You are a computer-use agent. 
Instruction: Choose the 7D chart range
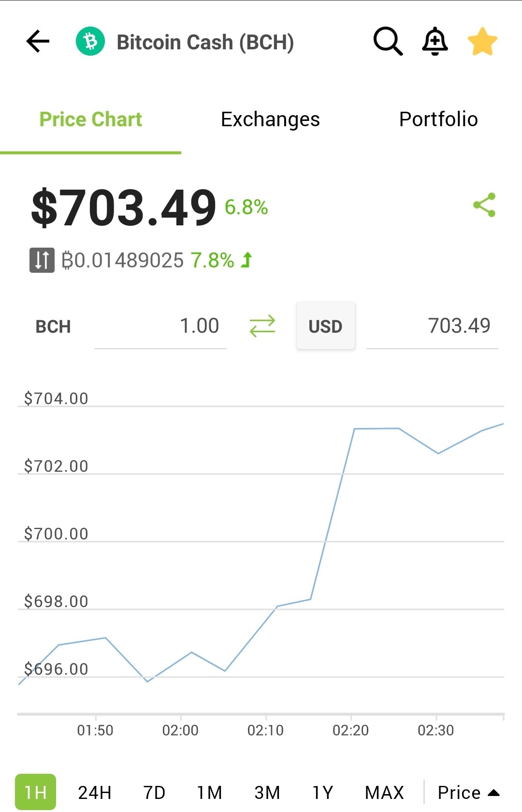(154, 793)
